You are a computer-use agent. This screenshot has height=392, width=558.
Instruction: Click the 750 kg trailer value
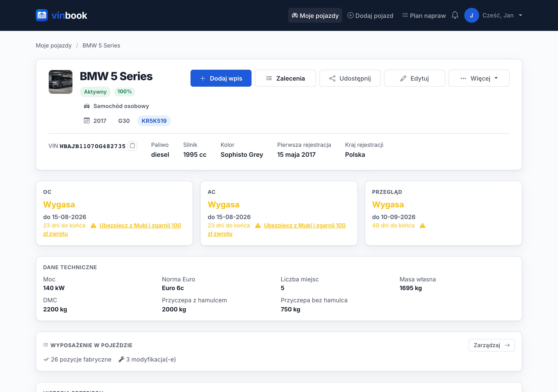point(290,309)
